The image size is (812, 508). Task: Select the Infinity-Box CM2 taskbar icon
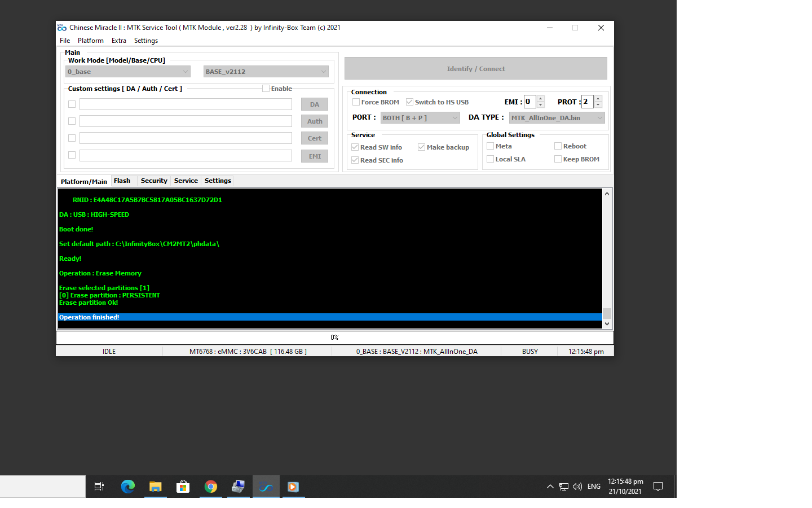point(266,487)
